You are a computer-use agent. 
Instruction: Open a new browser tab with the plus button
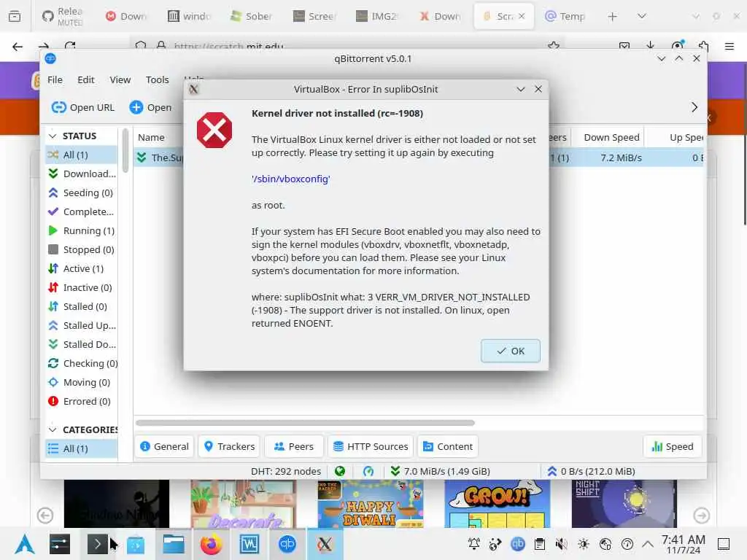(612, 17)
